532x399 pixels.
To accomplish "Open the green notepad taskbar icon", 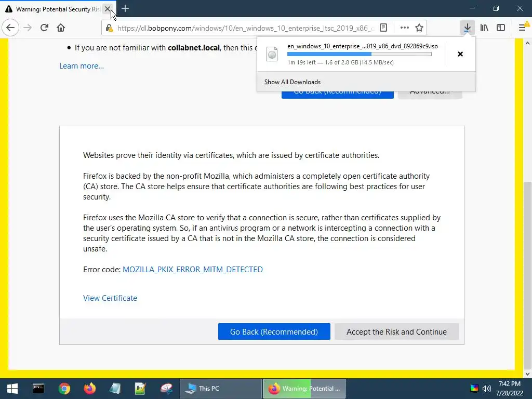I will (x=140, y=389).
